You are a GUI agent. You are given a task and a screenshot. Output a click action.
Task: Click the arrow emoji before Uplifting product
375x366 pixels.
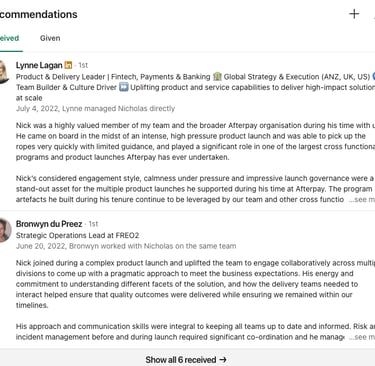124,87
